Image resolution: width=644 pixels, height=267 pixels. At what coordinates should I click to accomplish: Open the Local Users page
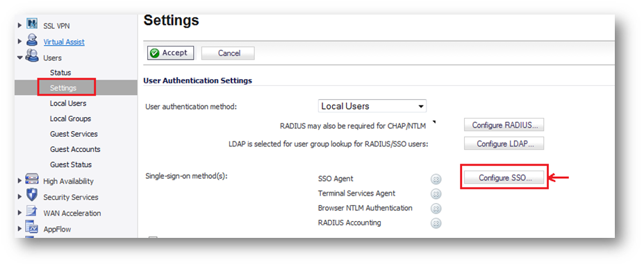(x=68, y=103)
